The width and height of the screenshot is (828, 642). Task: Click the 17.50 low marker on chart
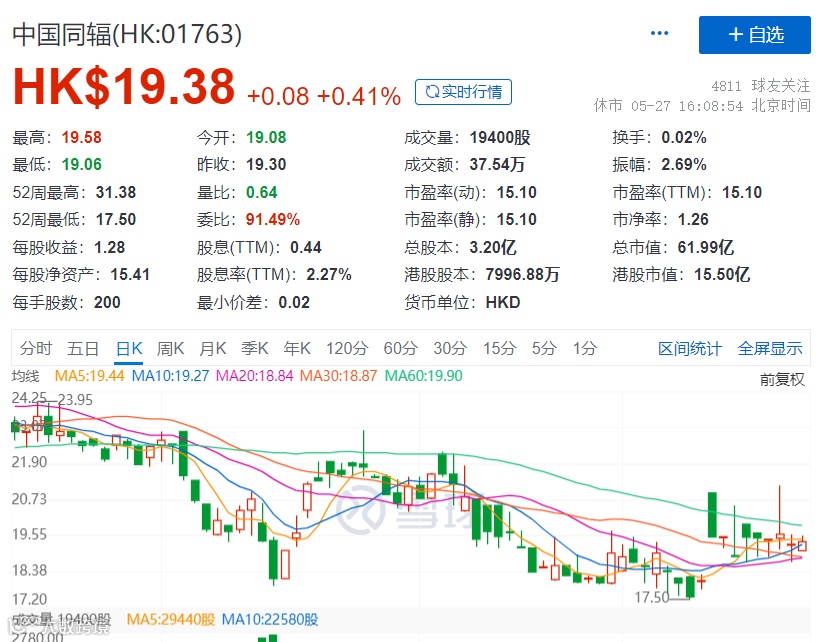point(652,597)
